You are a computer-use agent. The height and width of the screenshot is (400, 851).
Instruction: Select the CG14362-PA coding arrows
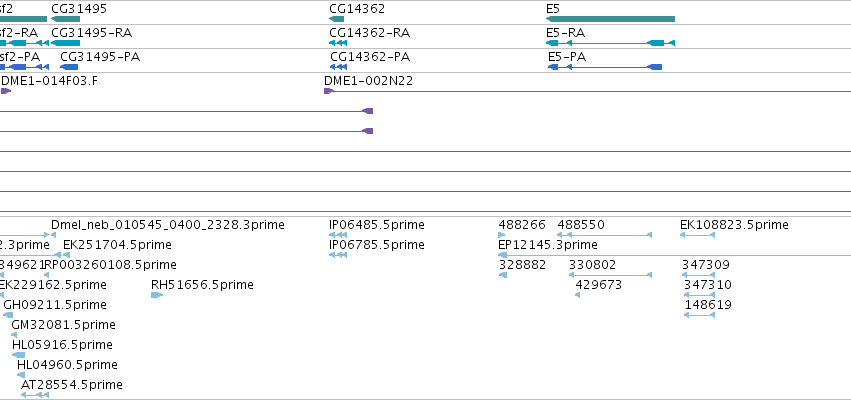point(339,67)
